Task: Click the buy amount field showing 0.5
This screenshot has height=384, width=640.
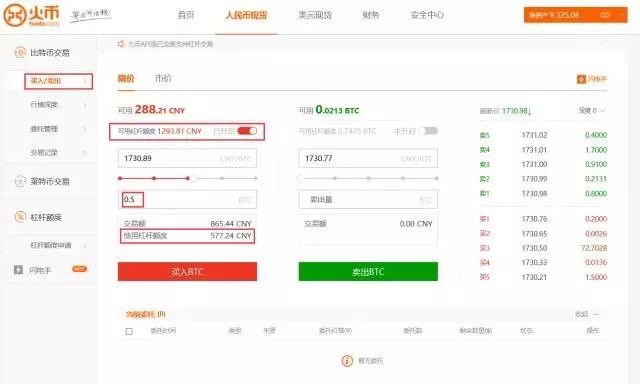Action: (x=187, y=200)
